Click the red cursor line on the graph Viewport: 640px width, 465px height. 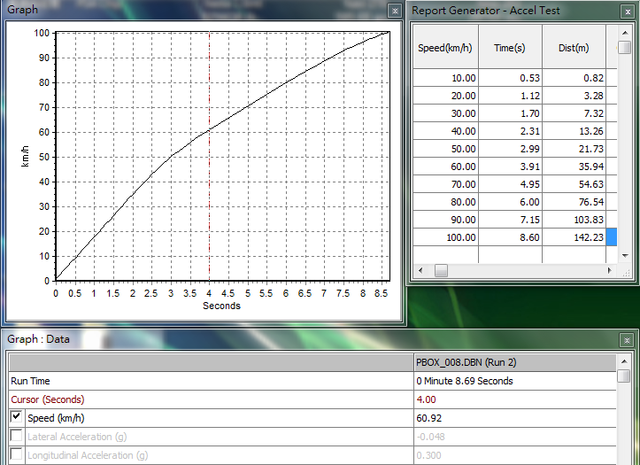click(209, 156)
